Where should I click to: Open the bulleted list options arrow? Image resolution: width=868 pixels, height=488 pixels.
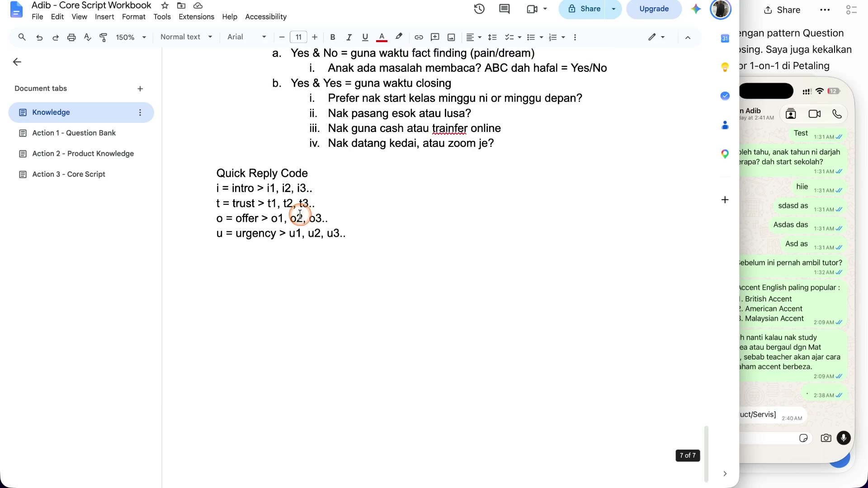[x=542, y=38]
